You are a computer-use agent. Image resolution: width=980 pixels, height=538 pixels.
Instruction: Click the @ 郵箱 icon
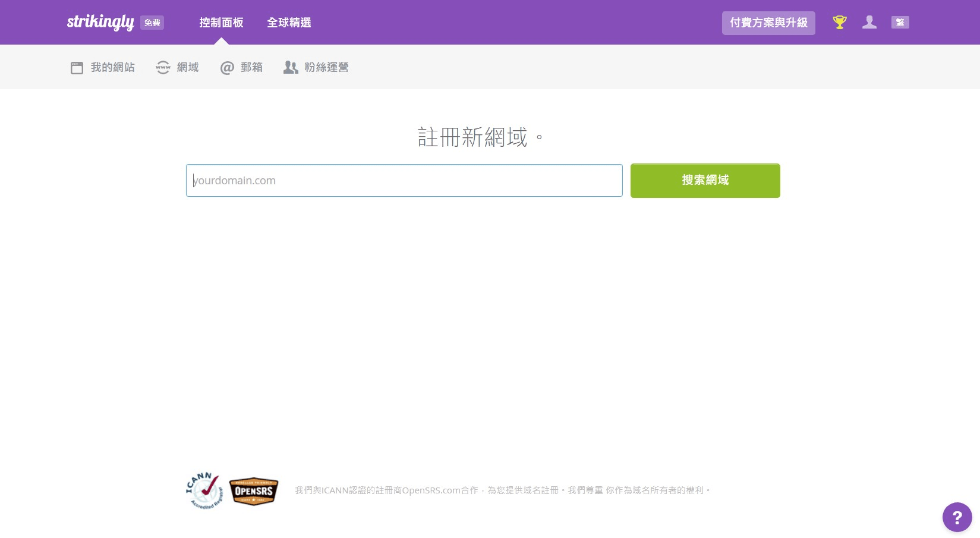coord(227,68)
